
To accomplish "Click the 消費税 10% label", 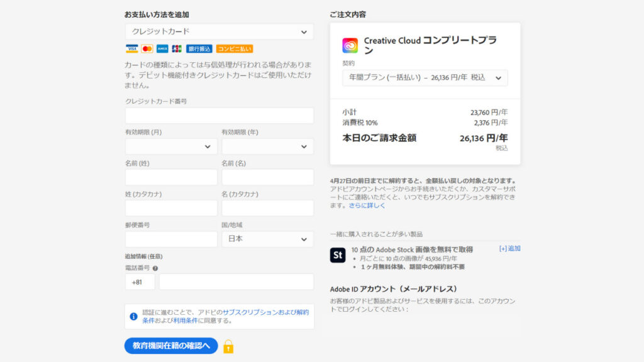I will [x=360, y=123].
